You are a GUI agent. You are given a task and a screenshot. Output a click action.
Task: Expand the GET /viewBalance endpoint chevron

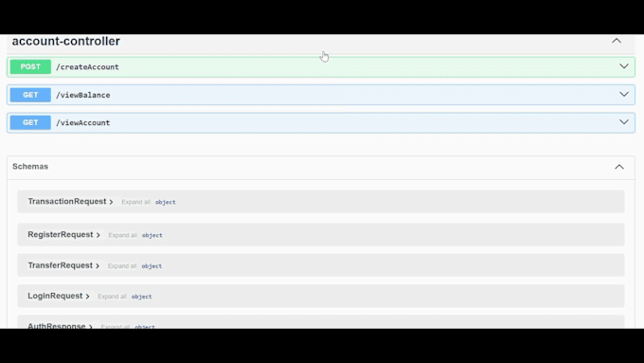pyautogui.click(x=624, y=94)
